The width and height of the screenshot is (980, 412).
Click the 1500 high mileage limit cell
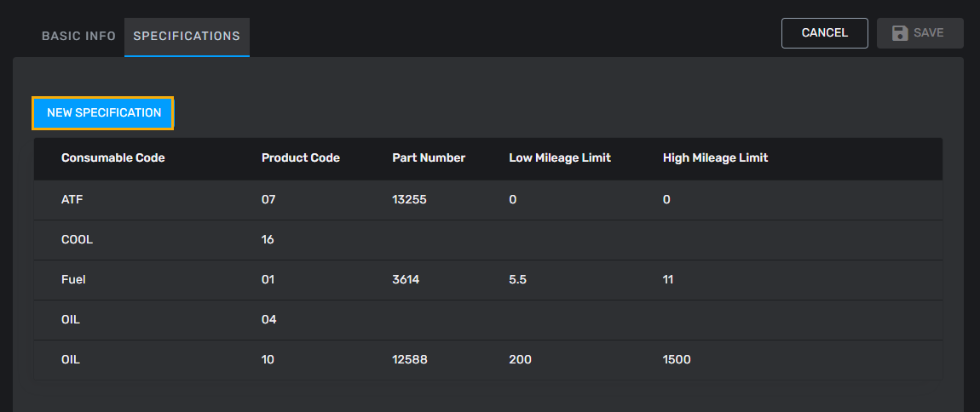(x=676, y=360)
